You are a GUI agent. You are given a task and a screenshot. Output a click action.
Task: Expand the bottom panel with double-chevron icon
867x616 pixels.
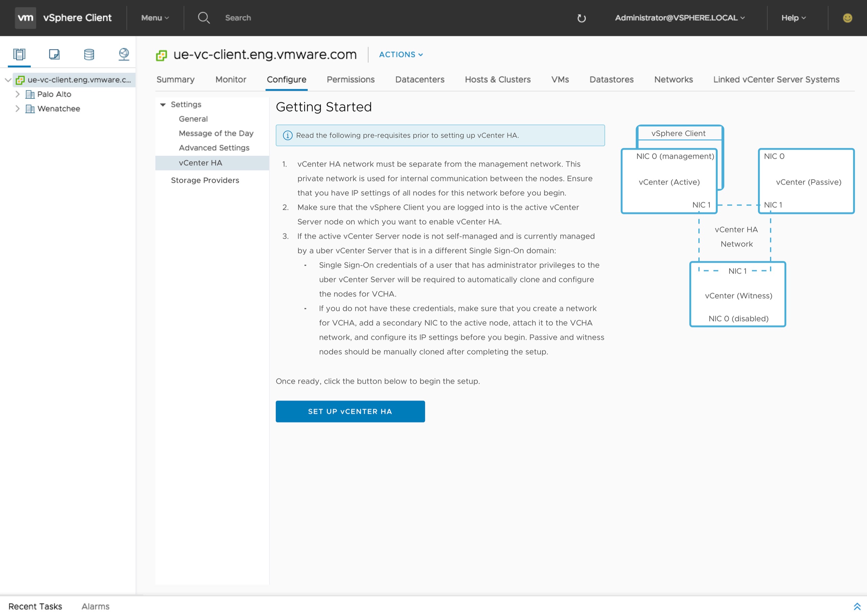pyautogui.click(x=857, y=607)
